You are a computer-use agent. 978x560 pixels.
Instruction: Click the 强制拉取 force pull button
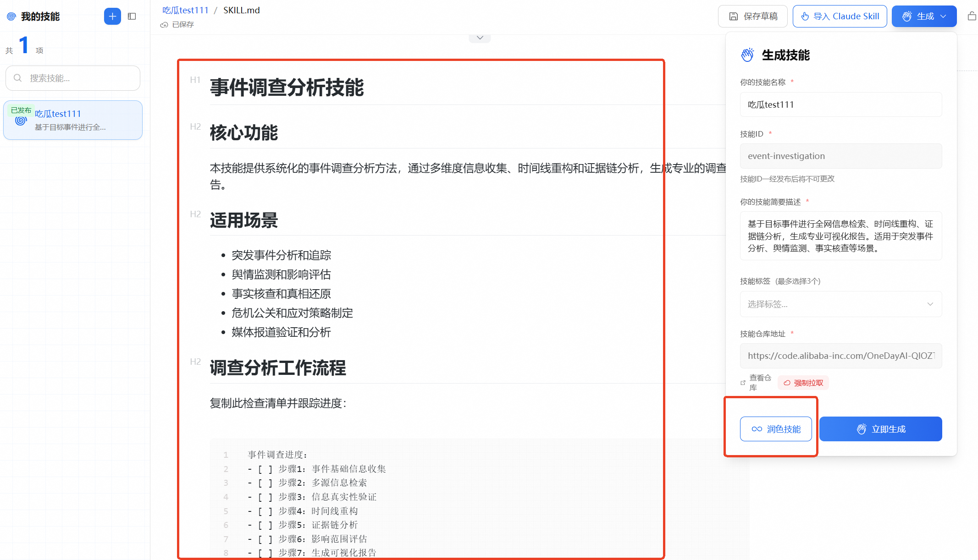(803, 383)
